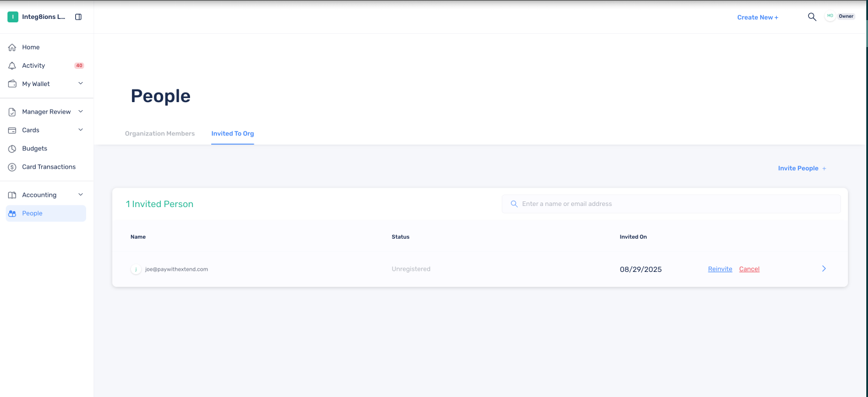Cancel the invitation for joe@paywithextend.com
The image size is (868, 397).
click(749, 269)
